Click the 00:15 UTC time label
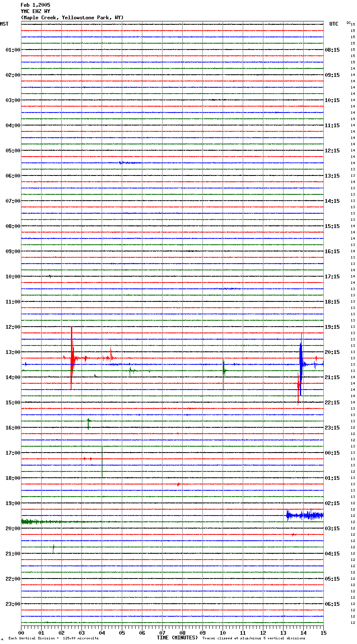Screen dimensions: 357x644 (x=332, y=453)
